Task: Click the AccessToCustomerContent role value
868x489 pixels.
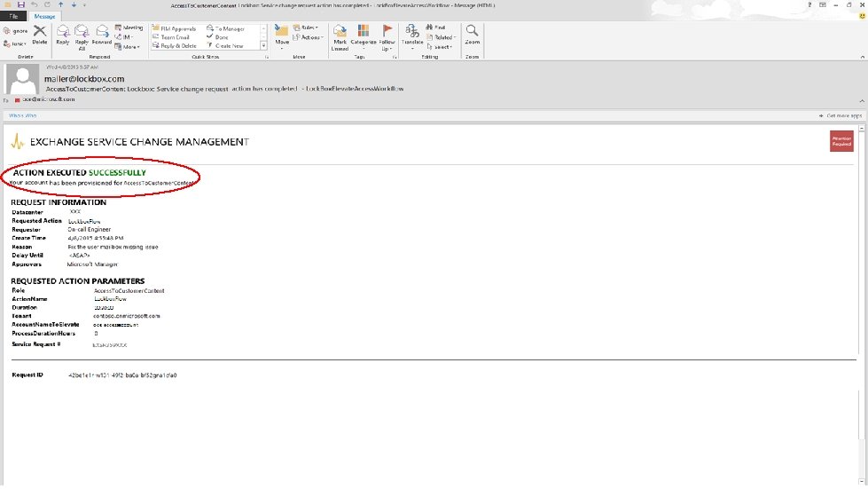Action: click(129, 291)
